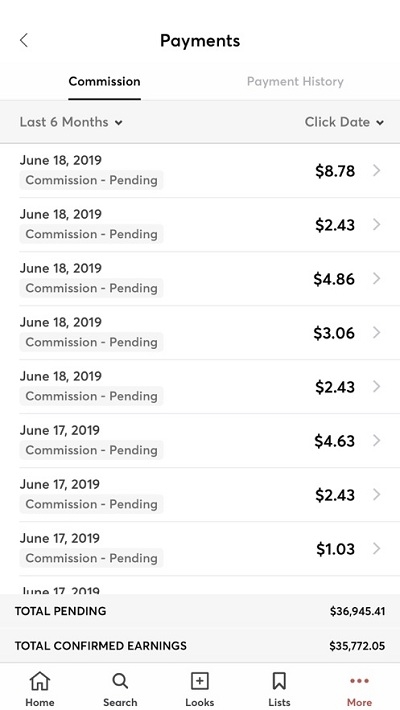Tap the More three-dots icon
This screenshot has width=400, height=710.
[359, 681]
